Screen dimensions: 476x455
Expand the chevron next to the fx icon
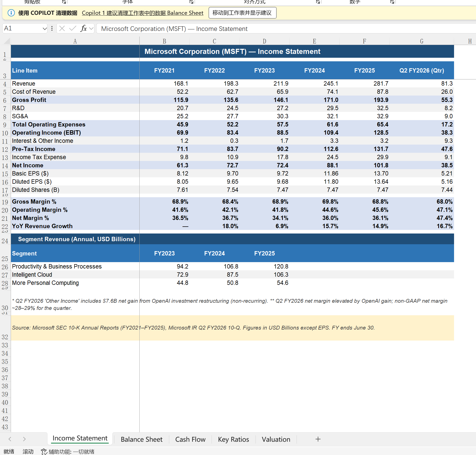pos(91,28)
